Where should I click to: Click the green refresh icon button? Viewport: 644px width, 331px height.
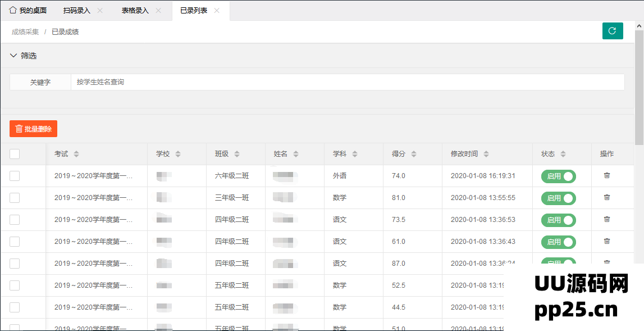pyautogui.click(x=613, y=31)
